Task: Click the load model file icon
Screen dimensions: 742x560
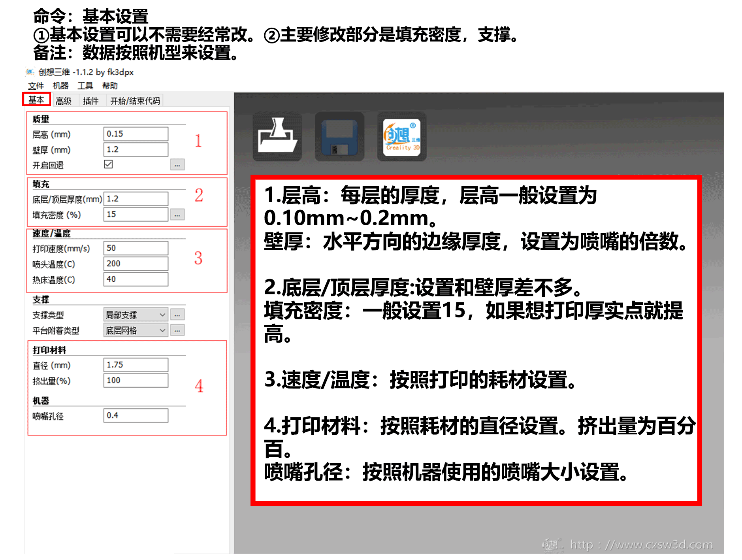Action: pos(277,136)
